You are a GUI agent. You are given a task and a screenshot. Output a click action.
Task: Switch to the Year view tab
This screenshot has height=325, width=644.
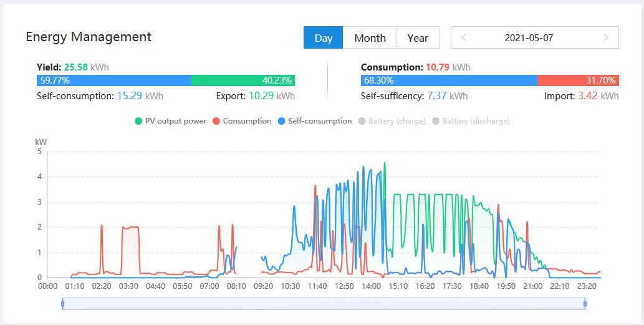418,38
